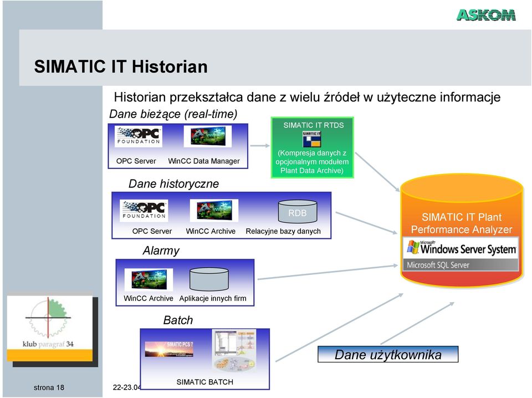Screen dimensions: 532x398
Task: Click the '22-23.04' date text
Action: (x=126, y=387)
